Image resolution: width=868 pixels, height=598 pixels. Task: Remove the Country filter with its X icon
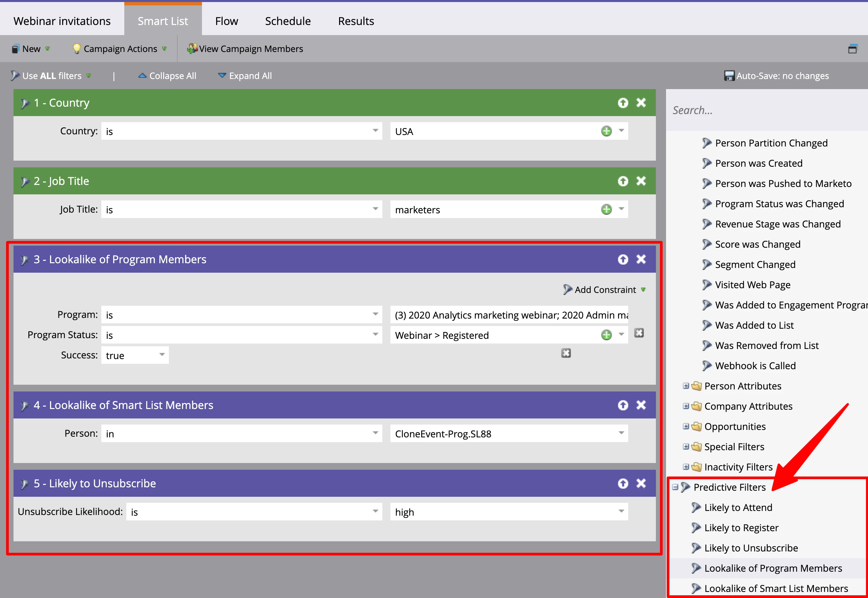click(x=641, y=103)
